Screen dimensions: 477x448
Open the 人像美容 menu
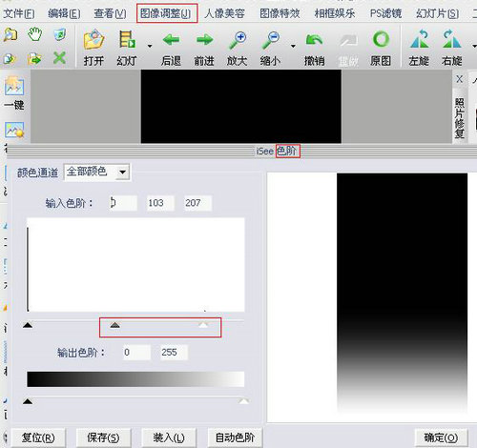(x=224, y=13)
